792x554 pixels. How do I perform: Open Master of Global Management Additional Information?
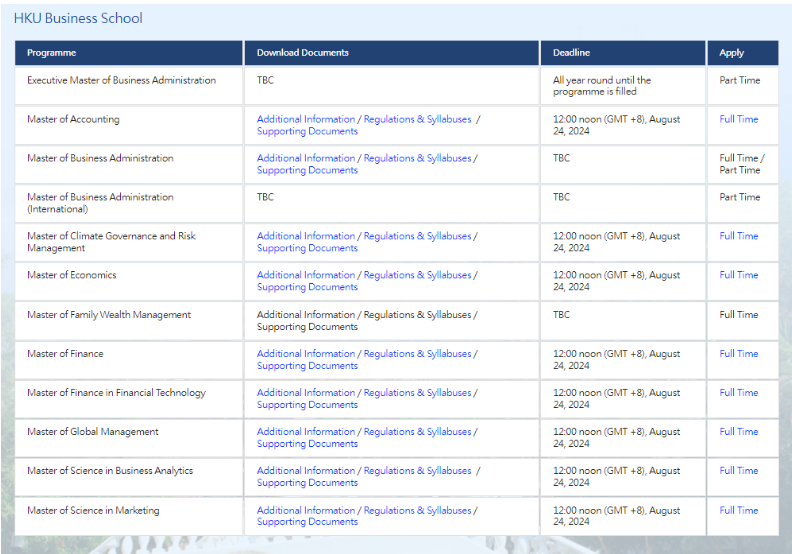click(306, 432)
